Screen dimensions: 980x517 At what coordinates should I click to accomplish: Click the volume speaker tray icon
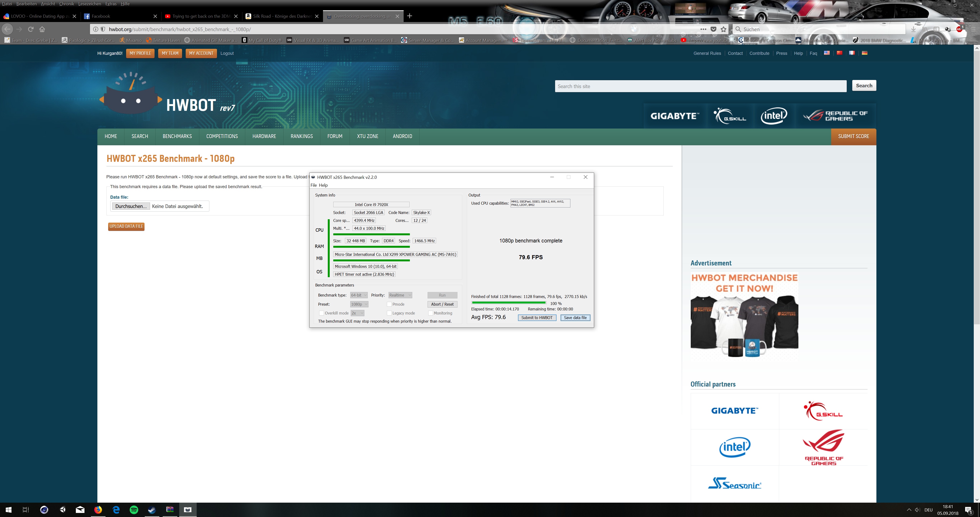click(x=917, y=510)
